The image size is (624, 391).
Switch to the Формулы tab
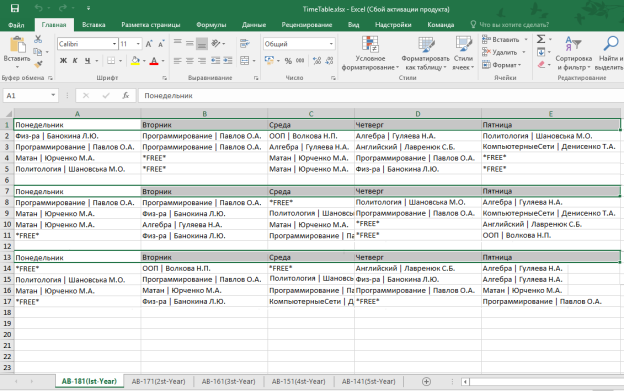pyautogui.click(x=211, y=25)
